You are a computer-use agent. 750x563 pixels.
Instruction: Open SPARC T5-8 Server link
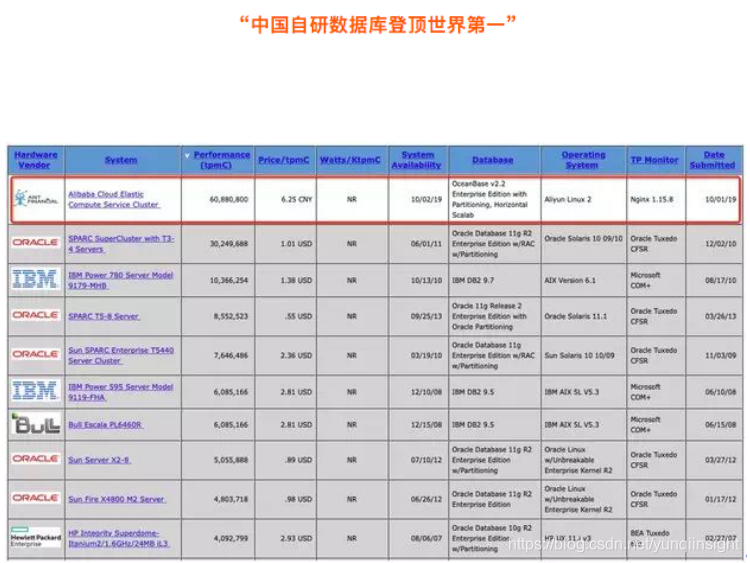[x=104, y=316]
